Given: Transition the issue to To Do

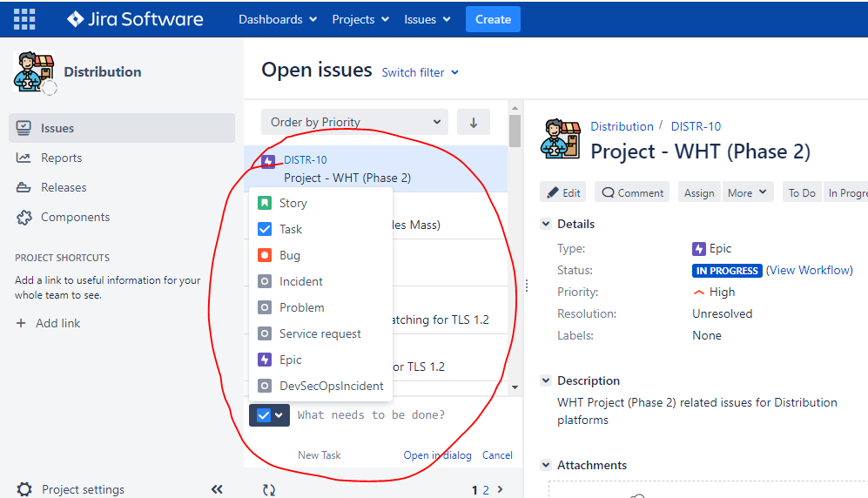Looking at the screenshot, I should click(x=802, y=192).
